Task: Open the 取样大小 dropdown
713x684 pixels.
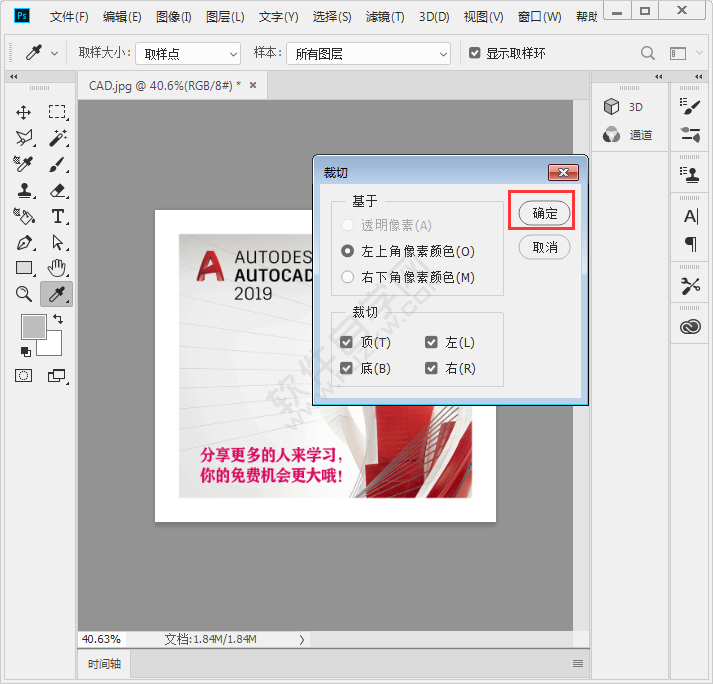Action: click(x=188, y=54)
